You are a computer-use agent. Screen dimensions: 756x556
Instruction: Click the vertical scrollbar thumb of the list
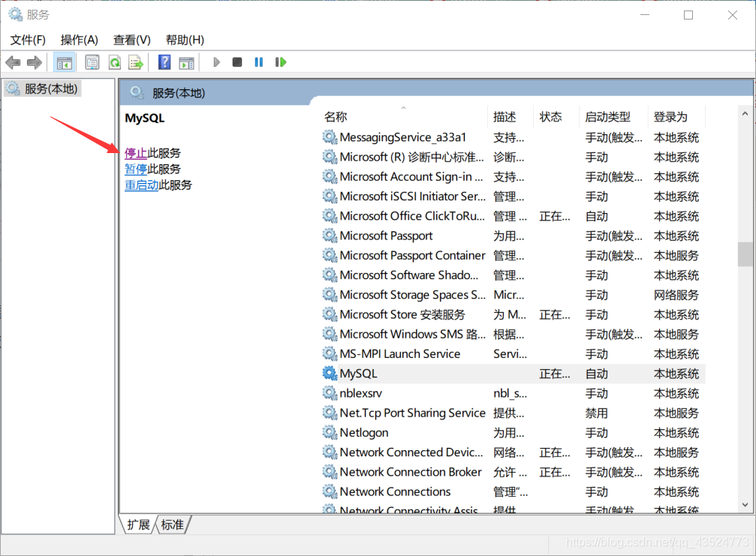(745, 254)
